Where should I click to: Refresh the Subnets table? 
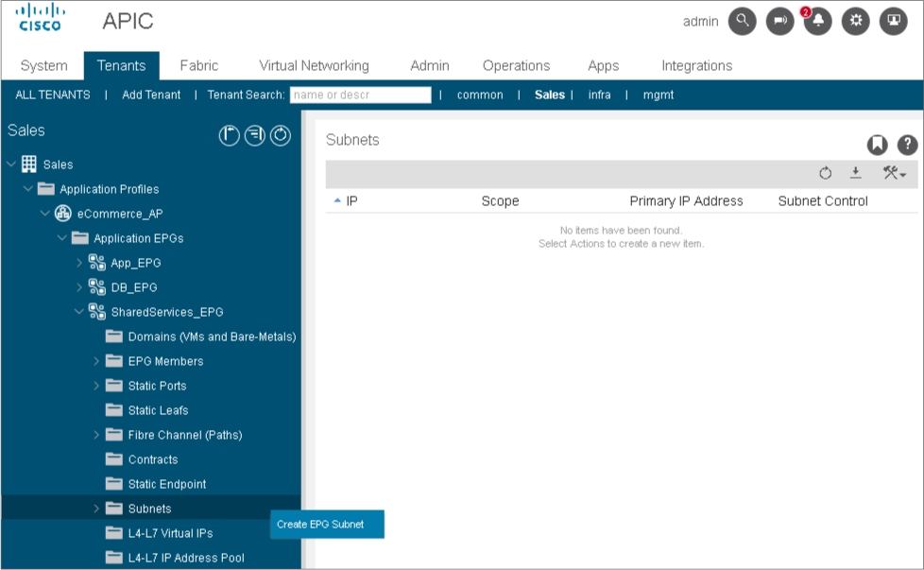[x=825, y=173]
